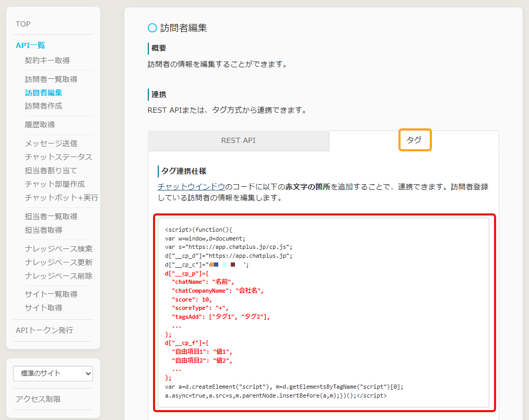Open ナレッジベース検索 API page
Viewport: 529px width, 420px height.
tap(58, 249)
